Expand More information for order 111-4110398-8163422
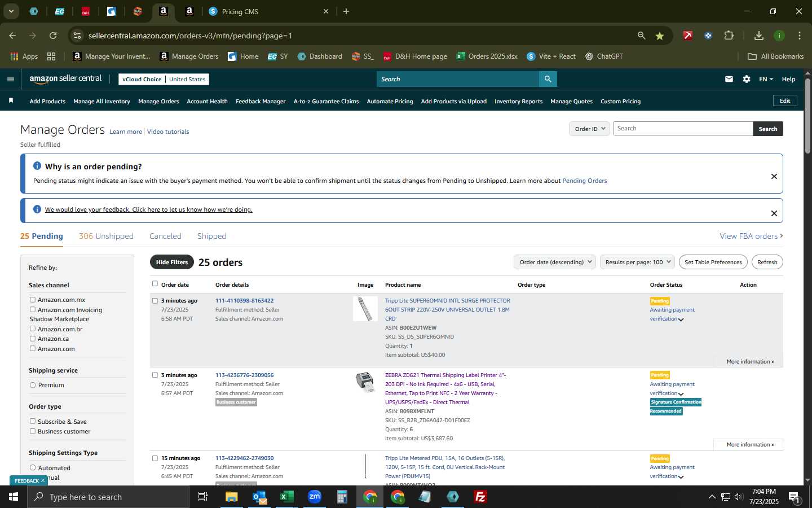Image resolution: width=812 pixels, height=508 pixels. (750, 361)
